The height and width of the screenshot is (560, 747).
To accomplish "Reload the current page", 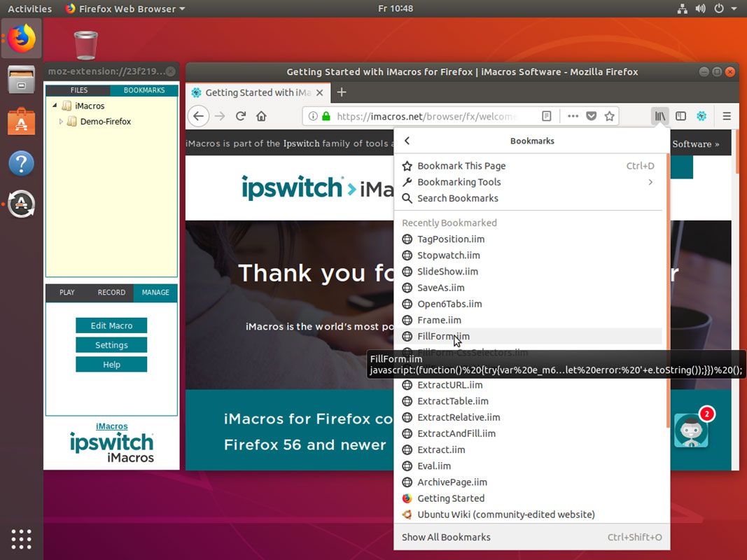I will tap(242, 116).
